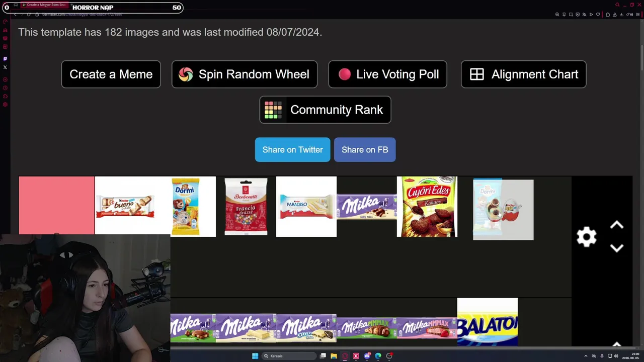Click the pin icon in address bar

point(564,15)
